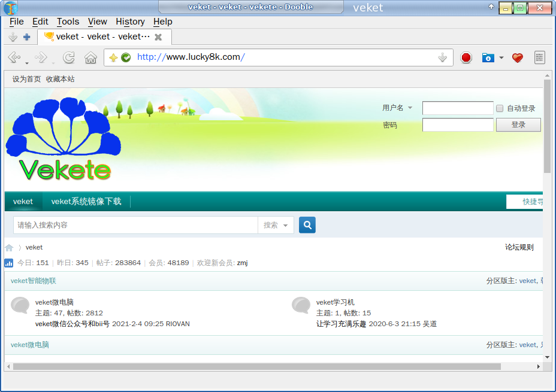Open the 用户名 login type dropdown
The height and width of the screenshot is (392, 556).
pos(410,108)
